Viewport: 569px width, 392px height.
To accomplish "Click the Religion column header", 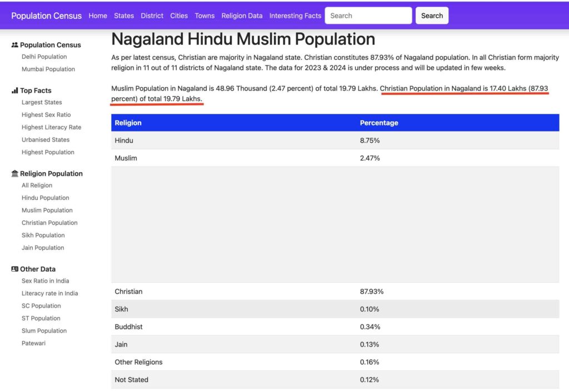I will coord(128,123).
